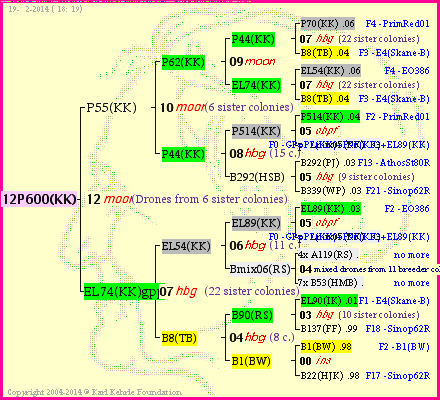The image size is (440, 400).
Task: Click B137(FF) .99 entry
Action: click(x=329, y=329)
